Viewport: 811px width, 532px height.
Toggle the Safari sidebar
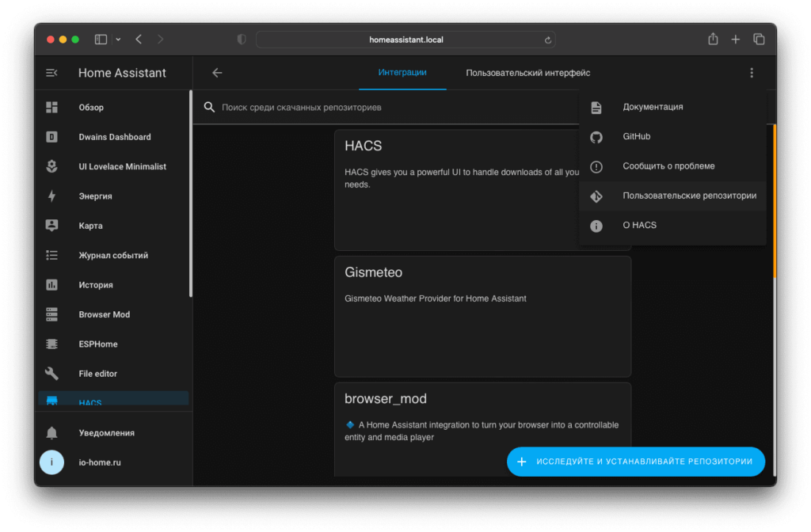click(101, 40)
